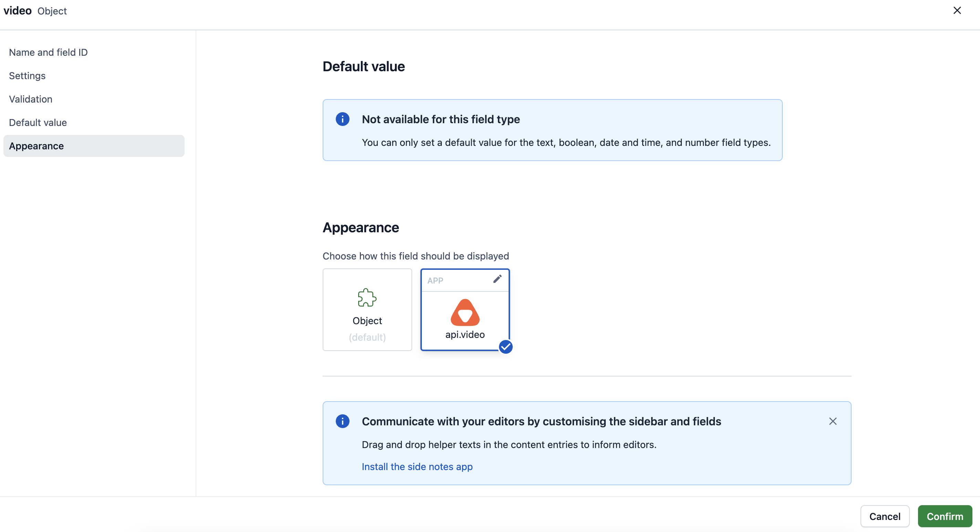Jump to Default value in sidebar

pyautogui.click(x=38, y=123)
